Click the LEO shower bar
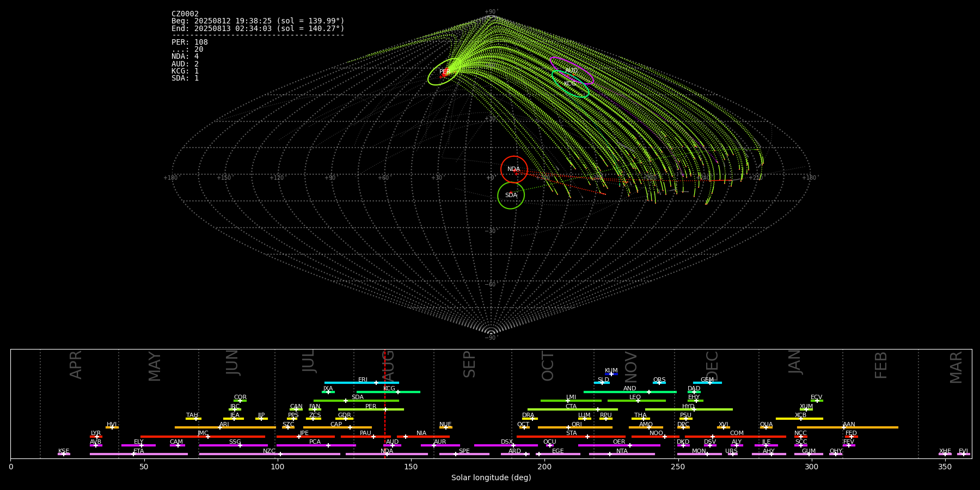Screen dimensions: 980x490 click(x=636, y=401)
